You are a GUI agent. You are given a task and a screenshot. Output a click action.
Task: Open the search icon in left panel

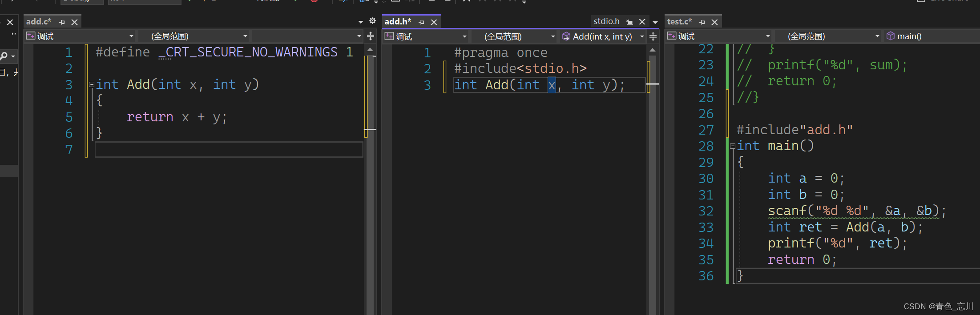click(x=4, y=56)
